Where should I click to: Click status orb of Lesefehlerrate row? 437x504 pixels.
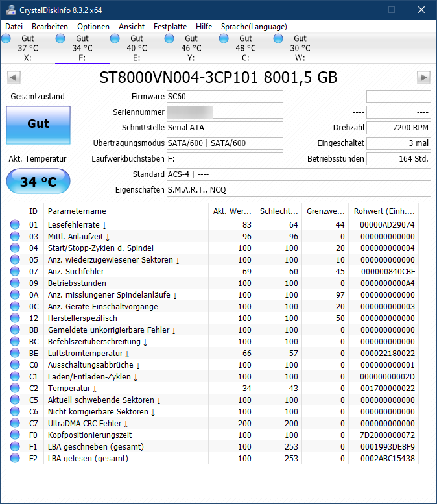pyautogui.click(x=15, y=224)
